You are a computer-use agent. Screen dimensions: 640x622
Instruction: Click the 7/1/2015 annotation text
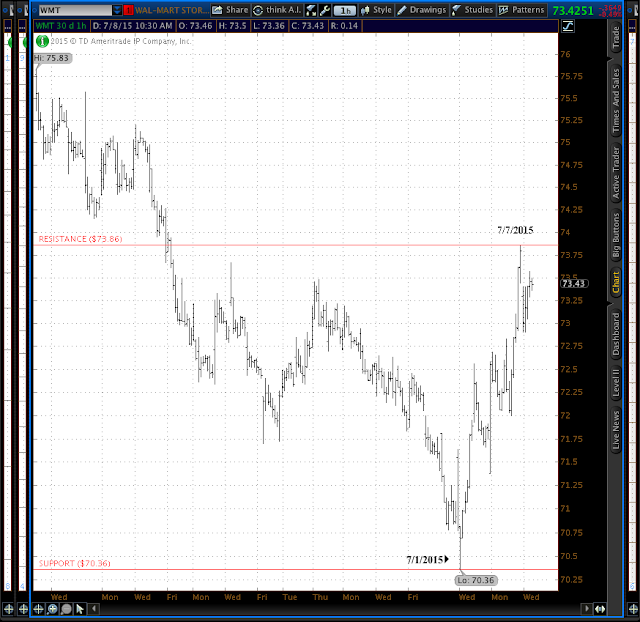click(425, 560)
